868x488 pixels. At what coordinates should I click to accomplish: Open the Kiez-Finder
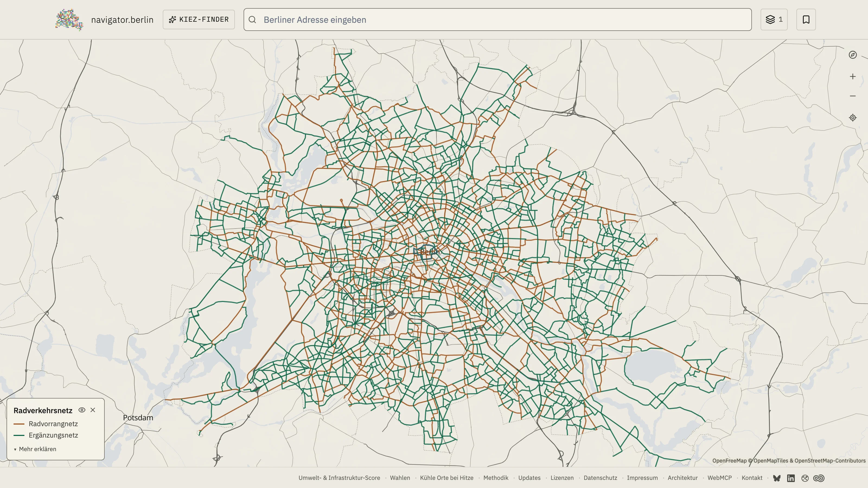click(x=199, y=20)
